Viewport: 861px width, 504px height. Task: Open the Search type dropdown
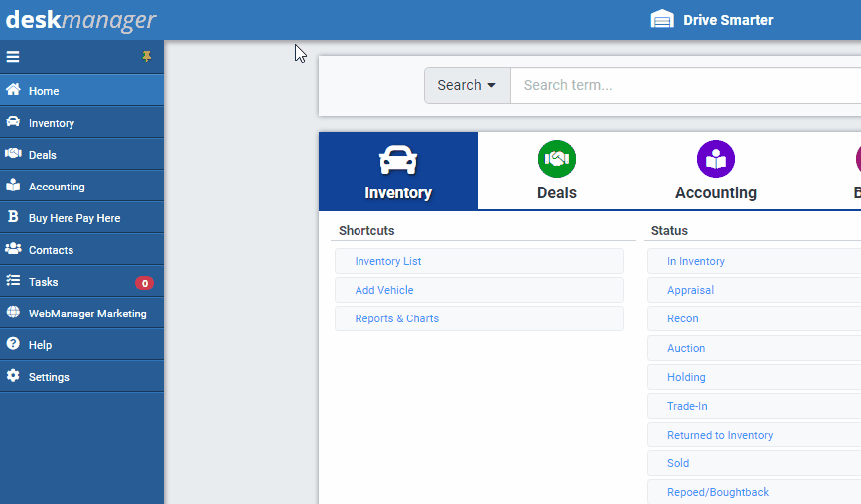point(467,86)
